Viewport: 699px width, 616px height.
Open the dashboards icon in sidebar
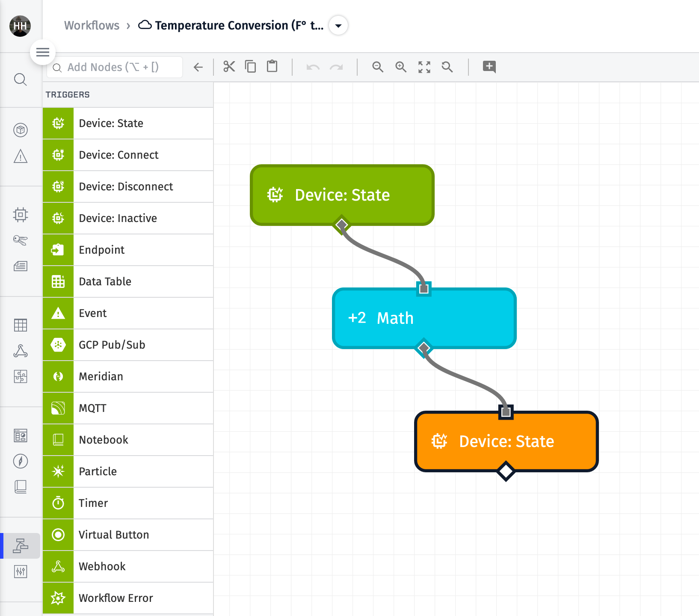click(x=21, y=435)
